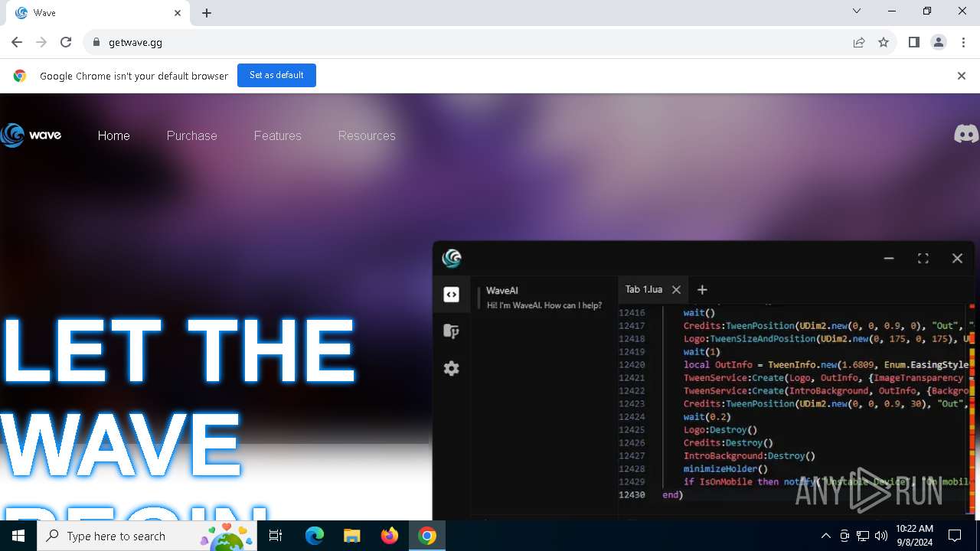Open the Features nav item

click(x=278, y=135)
